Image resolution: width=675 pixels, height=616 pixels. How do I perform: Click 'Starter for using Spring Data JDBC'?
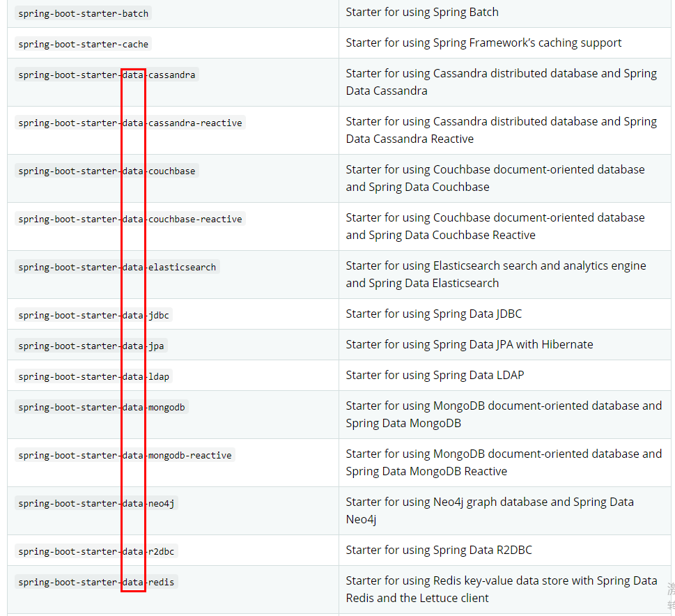[x=434, y=314]
